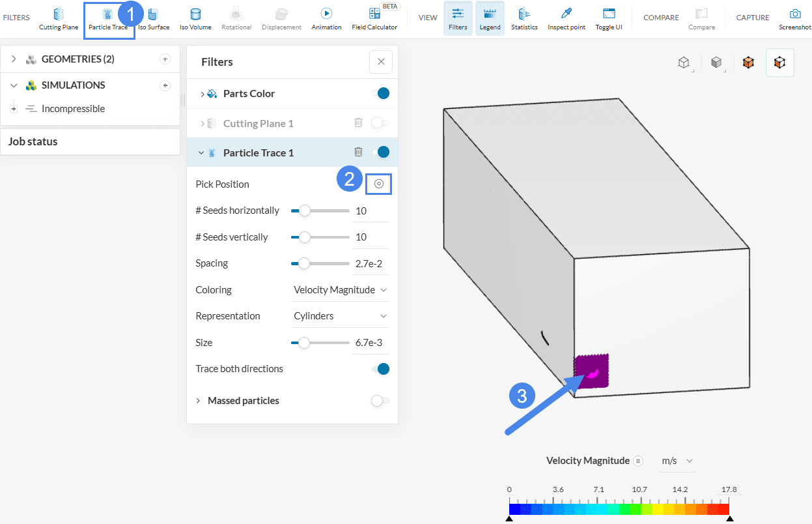Image resolution: width=812 pixels, height=524 pixels.
Task: Expand the GEOMETRIES (2) tree section
Action: tap(14, 59)
